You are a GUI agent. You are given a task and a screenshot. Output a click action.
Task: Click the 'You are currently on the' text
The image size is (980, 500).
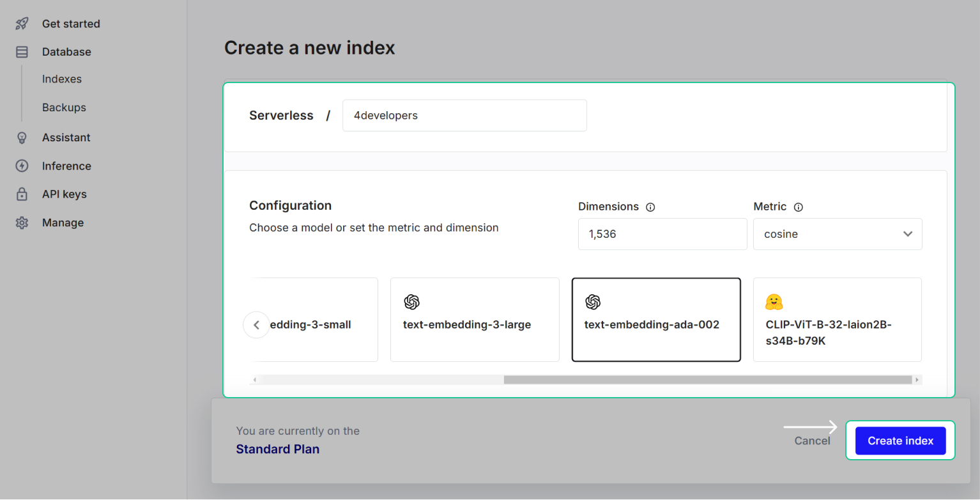(x=298, y=431)
